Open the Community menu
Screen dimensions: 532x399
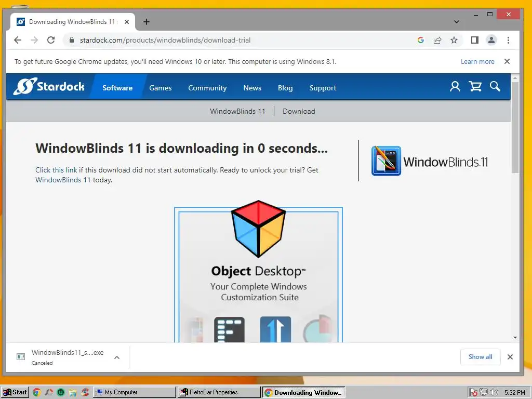pos(207,87)
